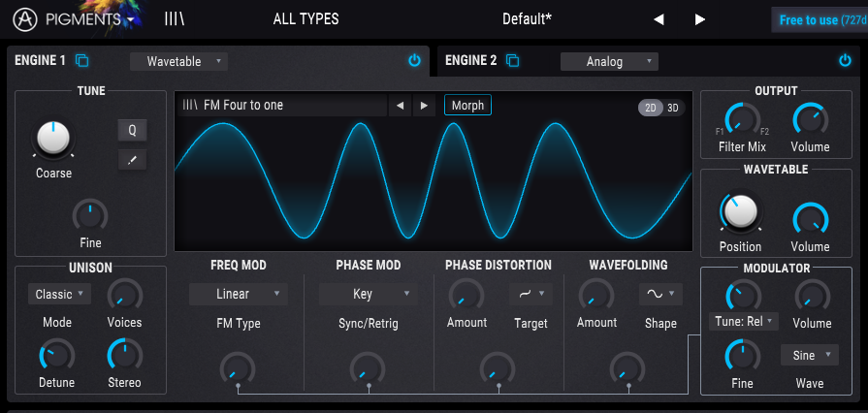Image resolution: width=868 pixels, height=413 pixels.
Task: Click the Phase Mod amount knob
Action: tap(369, 368)
